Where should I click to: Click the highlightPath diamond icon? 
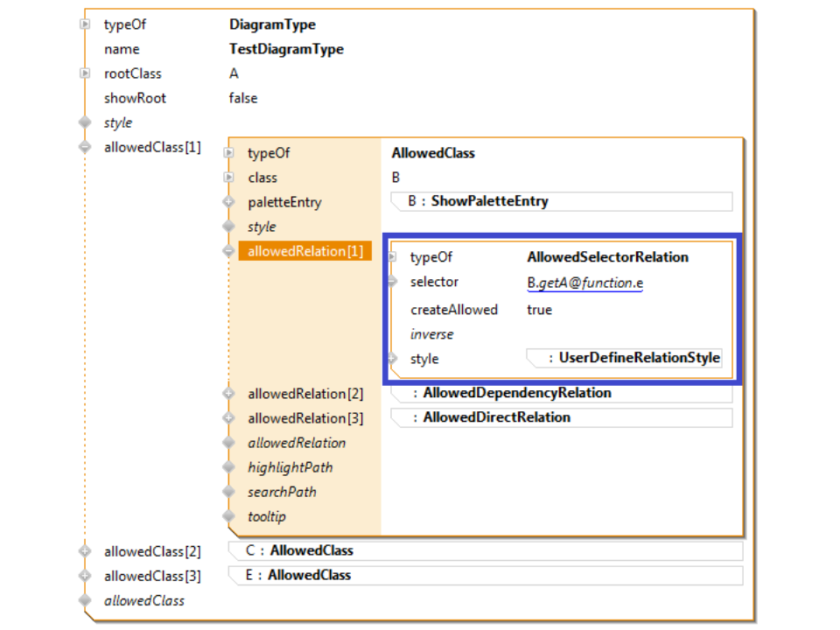pos(229,467)
